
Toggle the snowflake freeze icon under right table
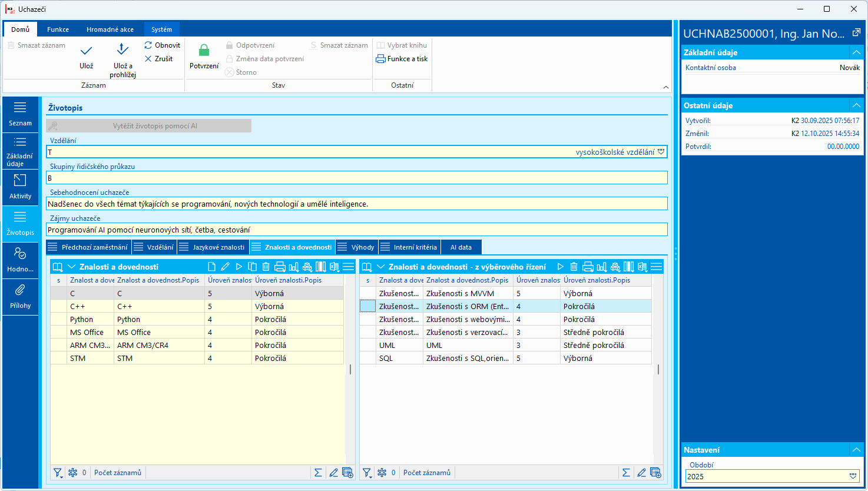tap(382, 472)
